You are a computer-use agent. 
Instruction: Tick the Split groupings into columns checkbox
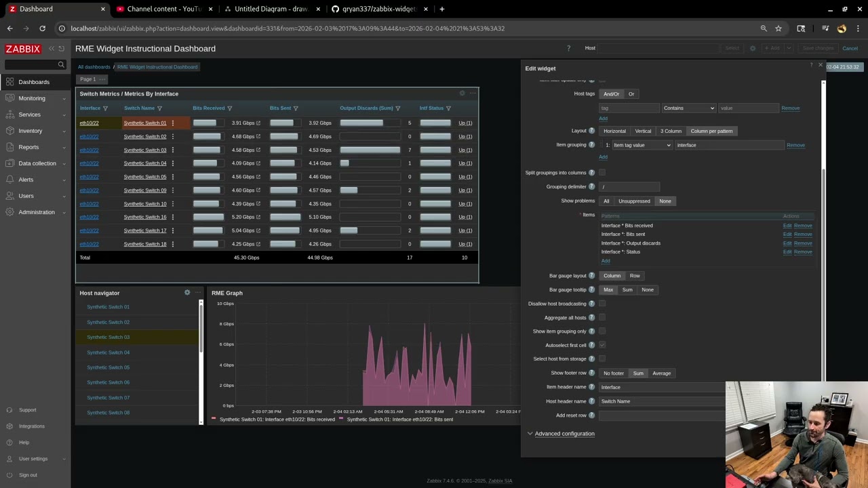(602, 173)
